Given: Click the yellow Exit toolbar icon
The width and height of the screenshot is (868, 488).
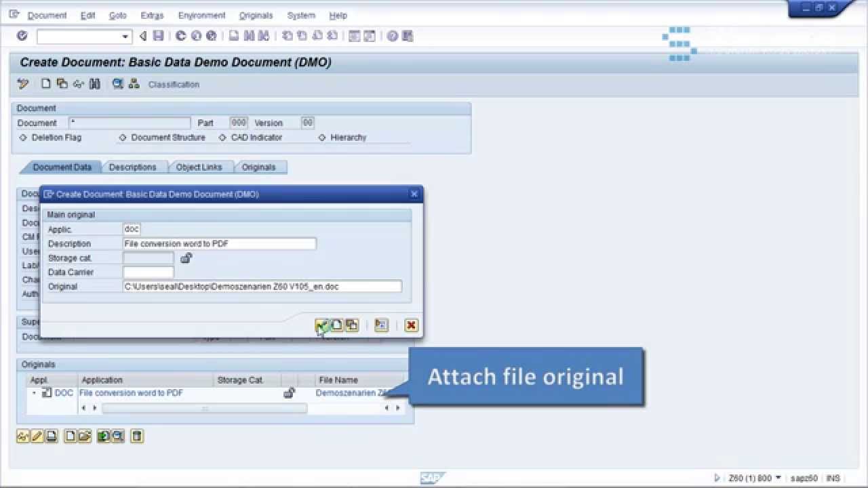Looking at the screenshot, I should coord(196,36).
